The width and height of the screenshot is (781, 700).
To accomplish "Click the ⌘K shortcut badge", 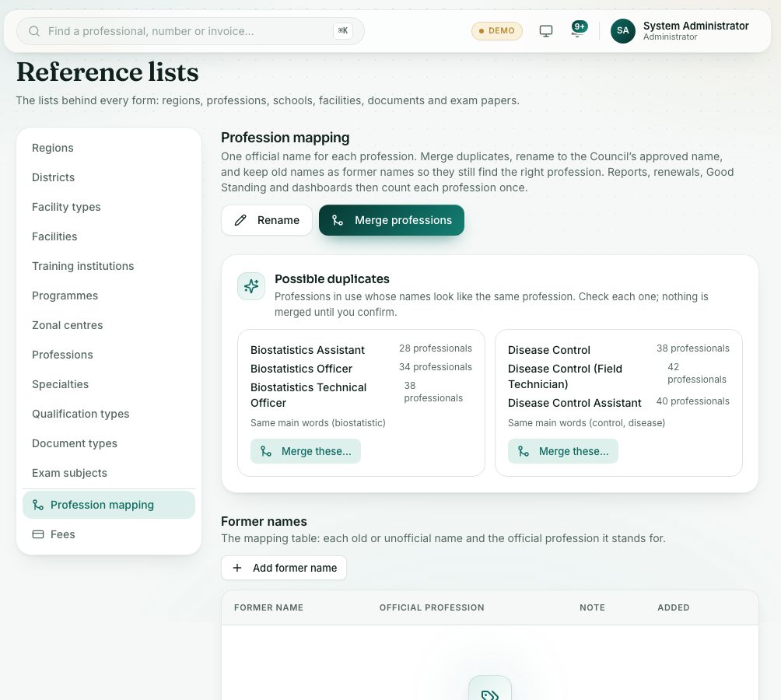I will [x=343, y=31].
